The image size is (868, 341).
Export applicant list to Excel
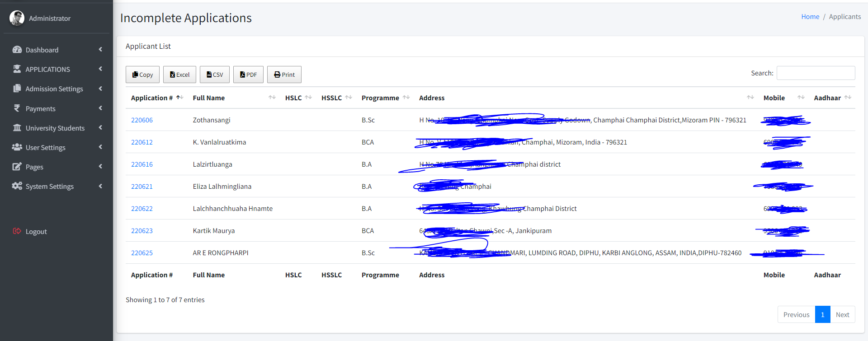[x=179, y=75]
